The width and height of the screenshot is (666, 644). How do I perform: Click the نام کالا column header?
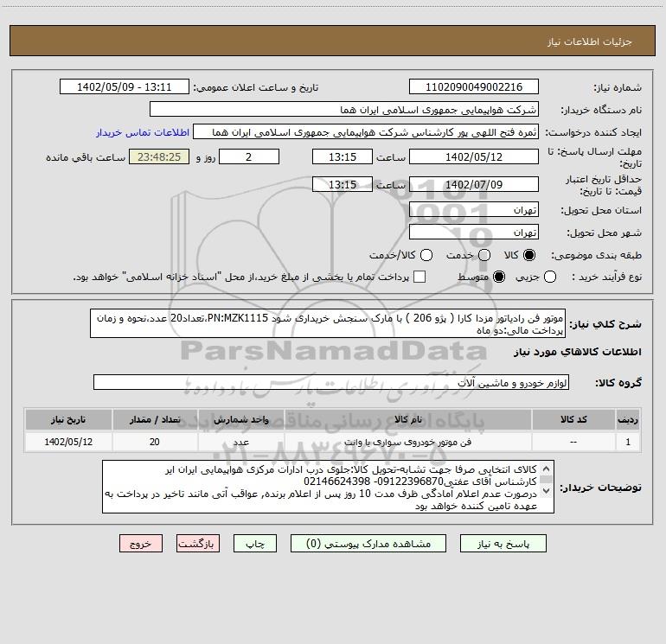(407, 420)
